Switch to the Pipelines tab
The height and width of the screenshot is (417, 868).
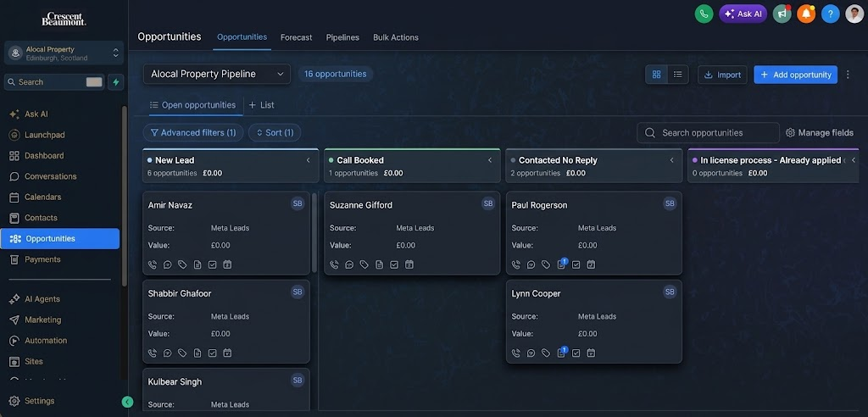pos(342,37)
